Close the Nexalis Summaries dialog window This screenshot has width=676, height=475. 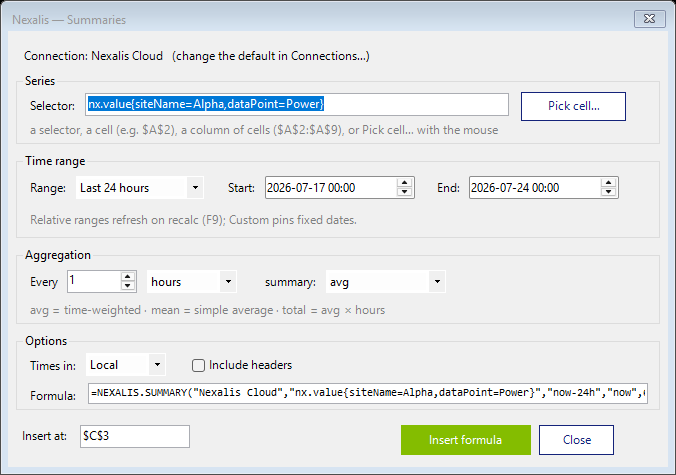(649, 19)
